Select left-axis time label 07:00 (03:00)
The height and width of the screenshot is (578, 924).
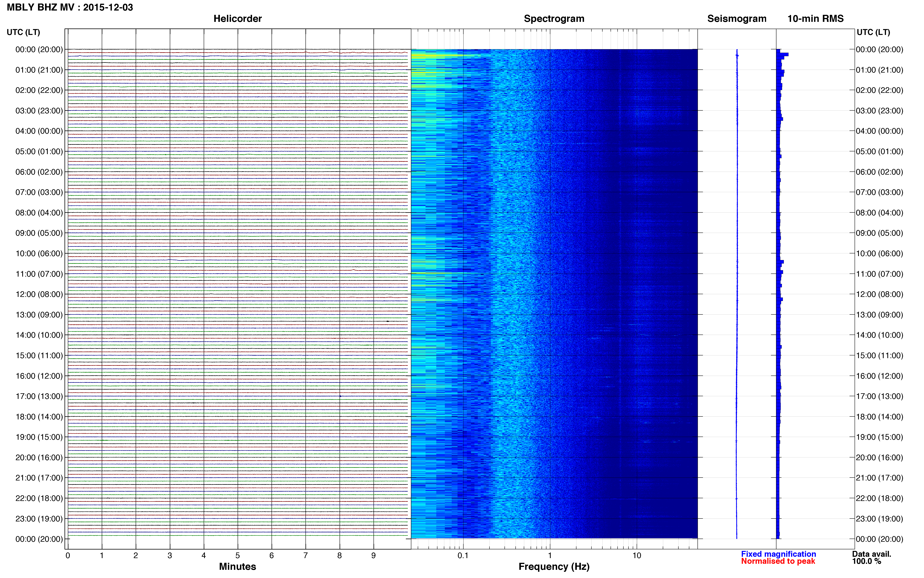coord(39,192)
